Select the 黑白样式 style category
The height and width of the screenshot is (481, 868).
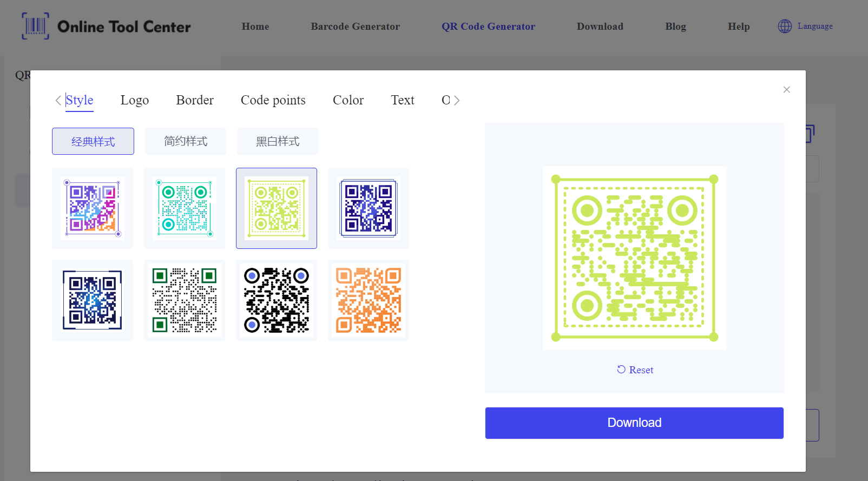click(x=278, y=141)
